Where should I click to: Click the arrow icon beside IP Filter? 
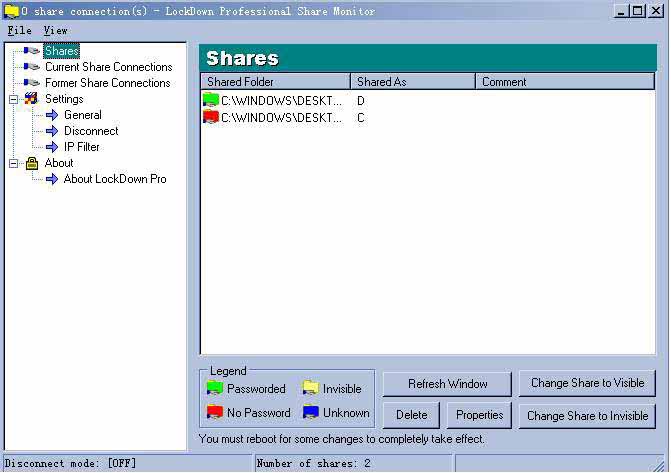pyautogui.click(x=52, y=147)
